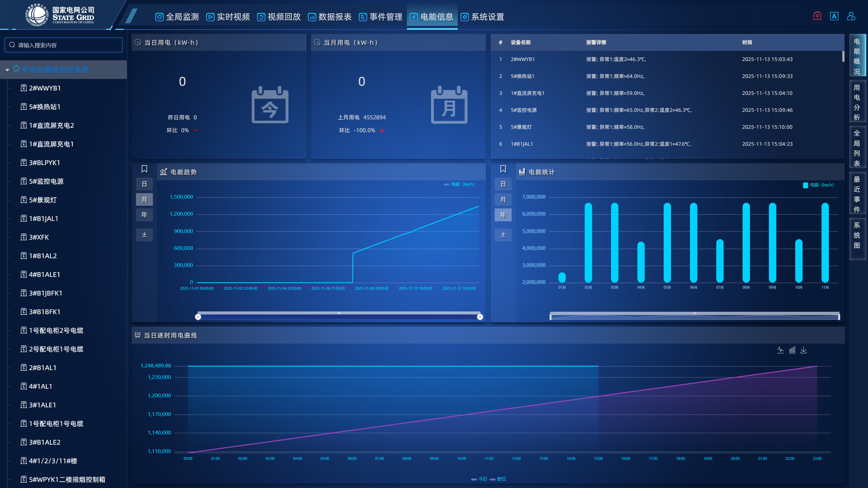This screenshot has height=488, width=868.
Task: Download the 电能统计 chart data
Action: (503, 235)
